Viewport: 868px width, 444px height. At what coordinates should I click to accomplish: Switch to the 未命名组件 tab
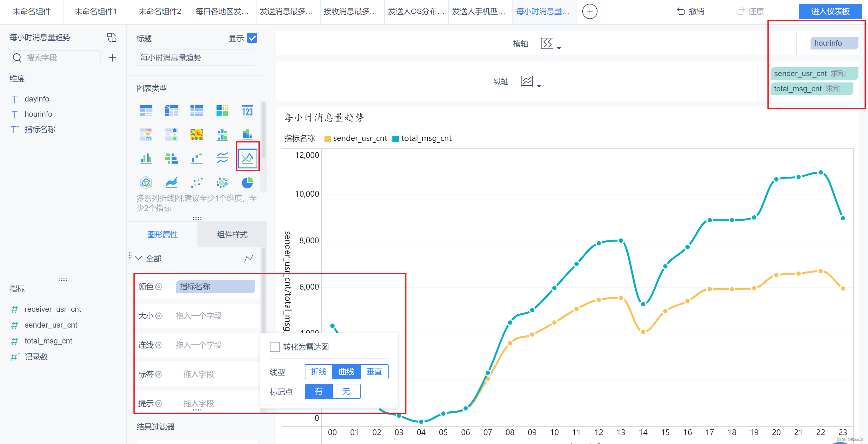pyautogui.click(x=32, y=11)
